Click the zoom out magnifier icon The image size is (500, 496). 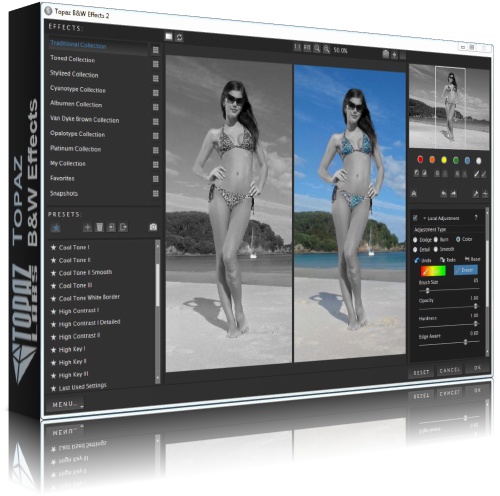327,49
